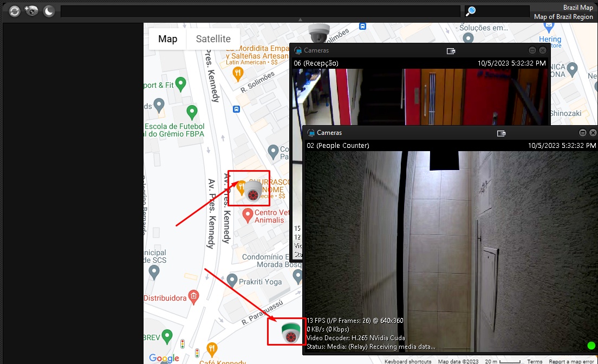Click the 20 m map scale control
The width and height of the screenshot is (598, 364).
[502, 361]
